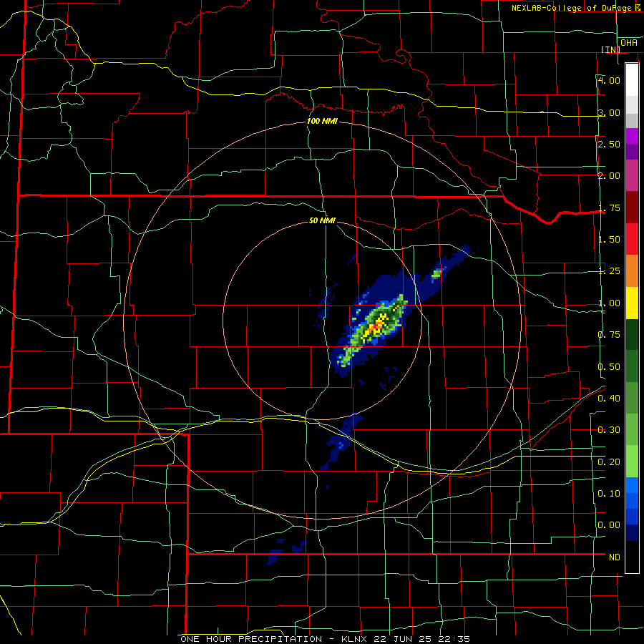Click the 100 NMI range ring label
Screen dimensions: 644x644
point(322,121)
